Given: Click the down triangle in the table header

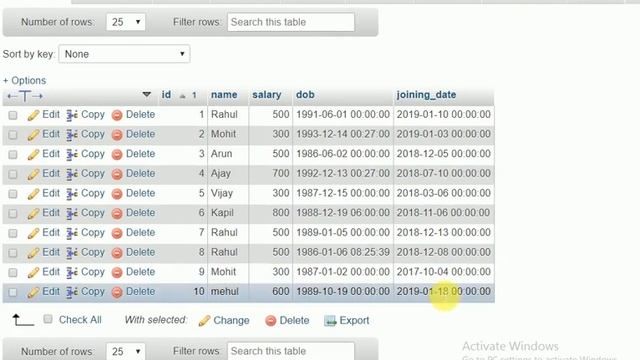Looking at the screenshot, I should (147, 95).
